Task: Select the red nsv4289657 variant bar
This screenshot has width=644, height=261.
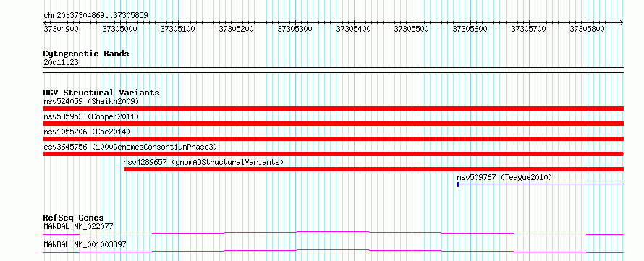Action: pyautogui.click(x=374, y=169)
